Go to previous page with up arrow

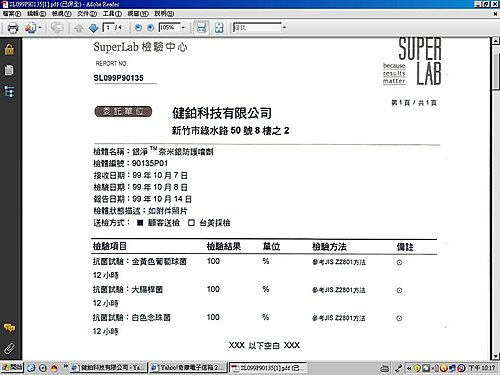point(79,28)
